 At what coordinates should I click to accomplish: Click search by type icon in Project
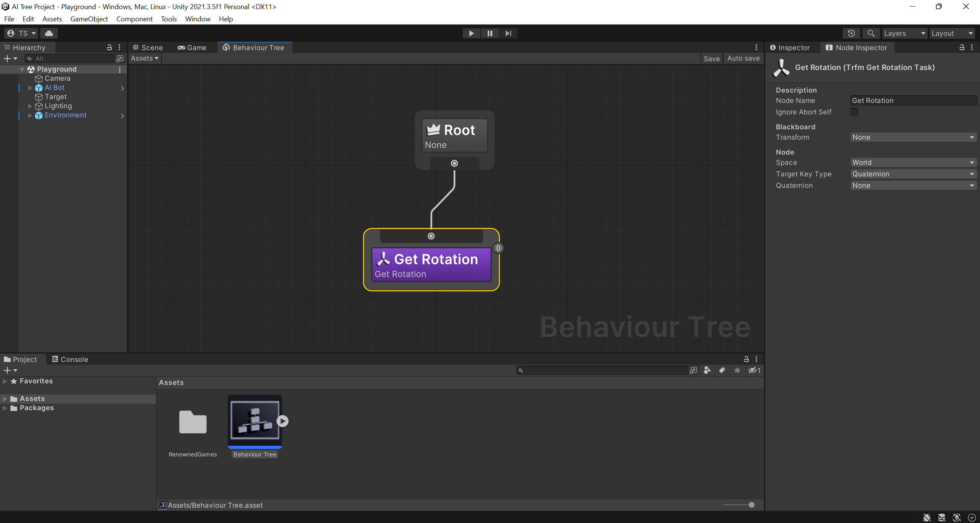point(707,370)
